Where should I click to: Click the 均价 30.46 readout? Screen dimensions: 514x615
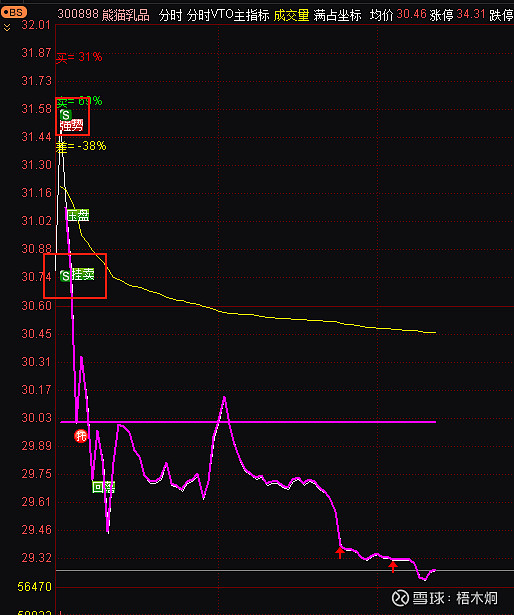point(398,15)
